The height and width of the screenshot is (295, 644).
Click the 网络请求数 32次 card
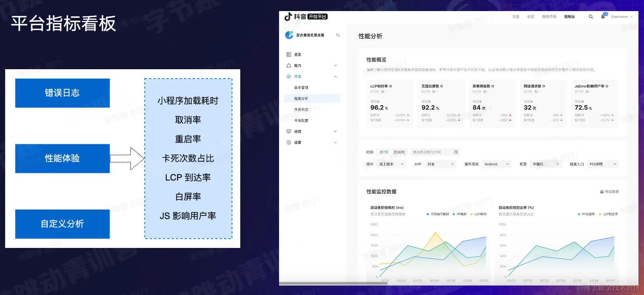(x=543, y=104)
